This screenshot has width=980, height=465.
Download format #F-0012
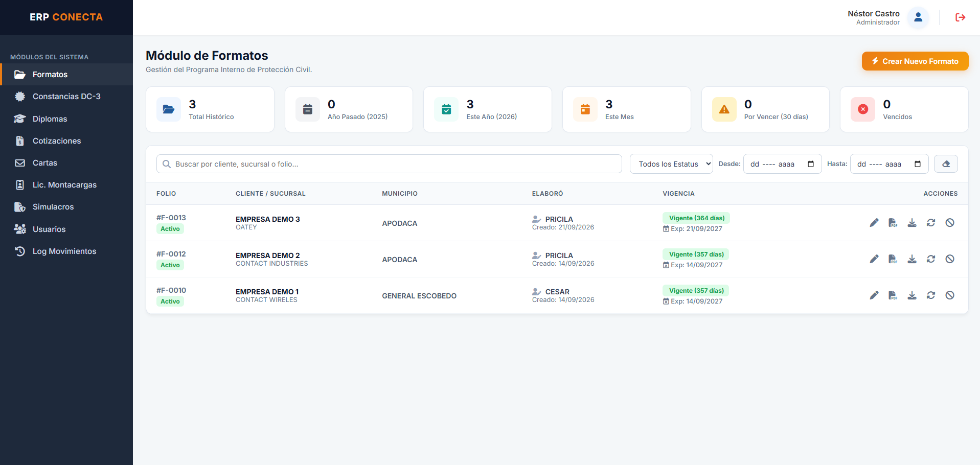coord(912,259)
